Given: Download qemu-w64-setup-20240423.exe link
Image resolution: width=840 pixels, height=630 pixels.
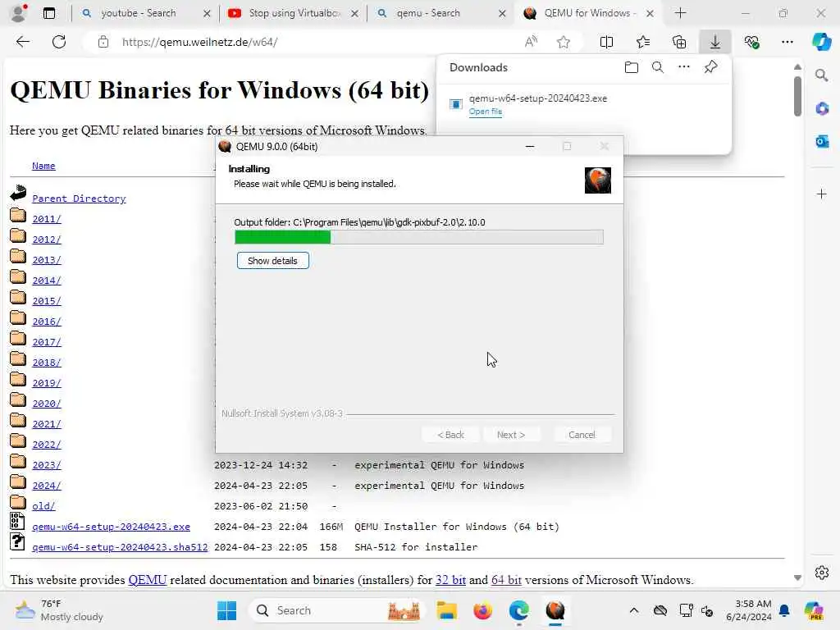Looking at the screenshot, I should click(x=111, y=527).
